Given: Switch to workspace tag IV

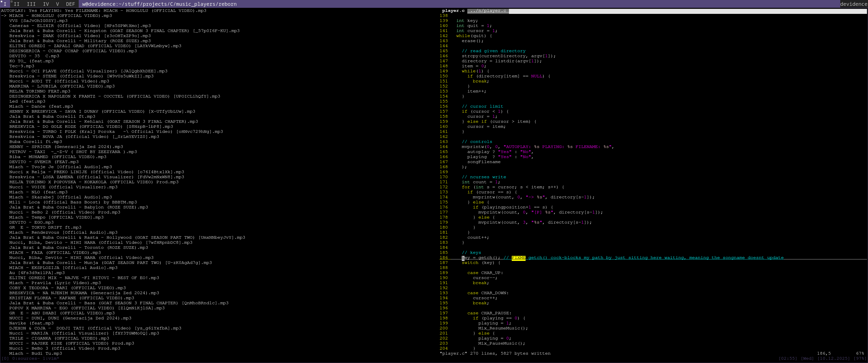Looking at the screenshot, I should click(x=46, y=4).
